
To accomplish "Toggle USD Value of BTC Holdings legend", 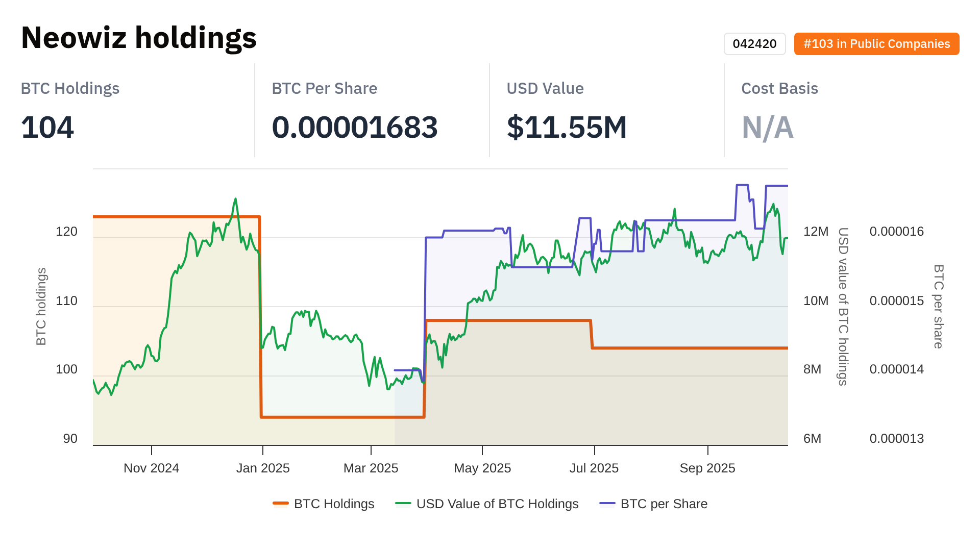I will pyautogui.click(x=497, y=504).
